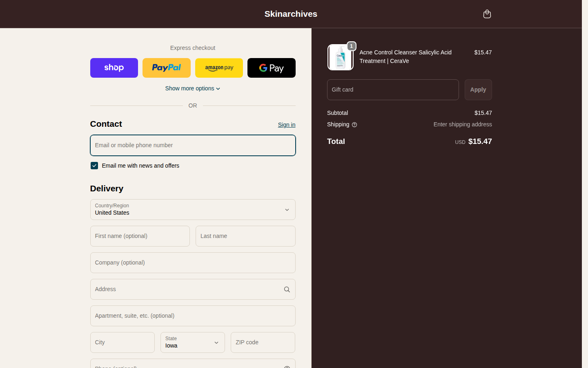This screenshot has width=588, height=368.
Task: Open the Sign in link
Action: tap(287, 125)
